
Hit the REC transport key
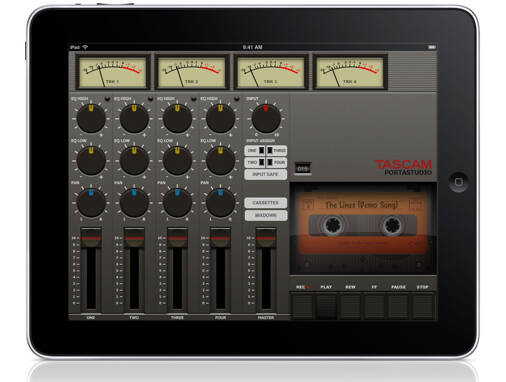pyautogui.click(x=302, y=306)
